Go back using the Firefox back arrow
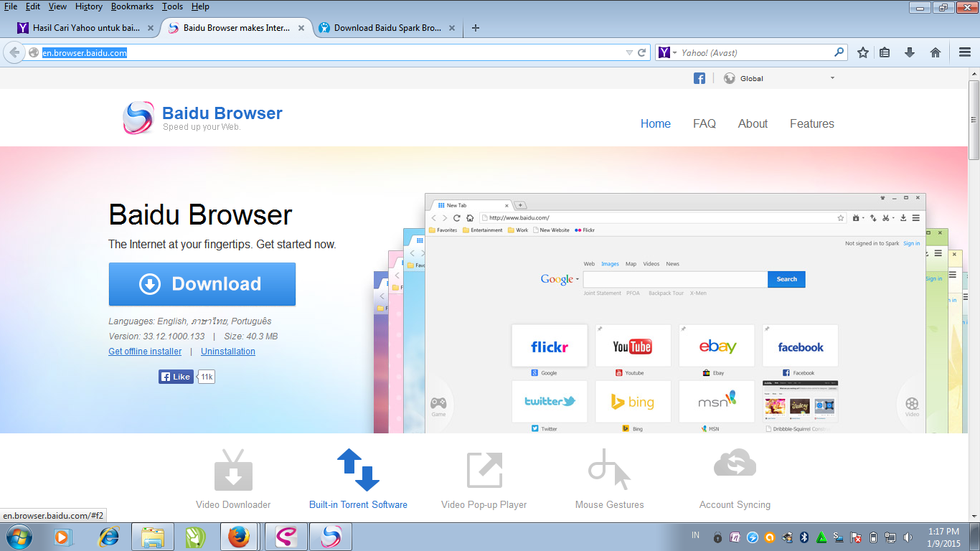This screenshot has height=551, width=980. tap(14, 52)
